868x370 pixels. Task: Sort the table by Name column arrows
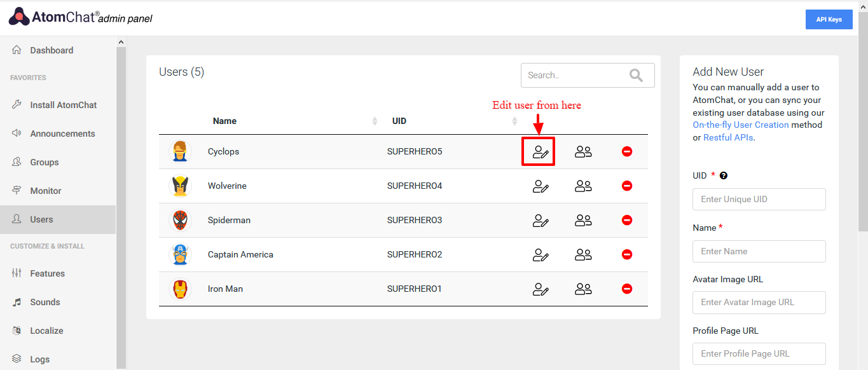point(375,121)
